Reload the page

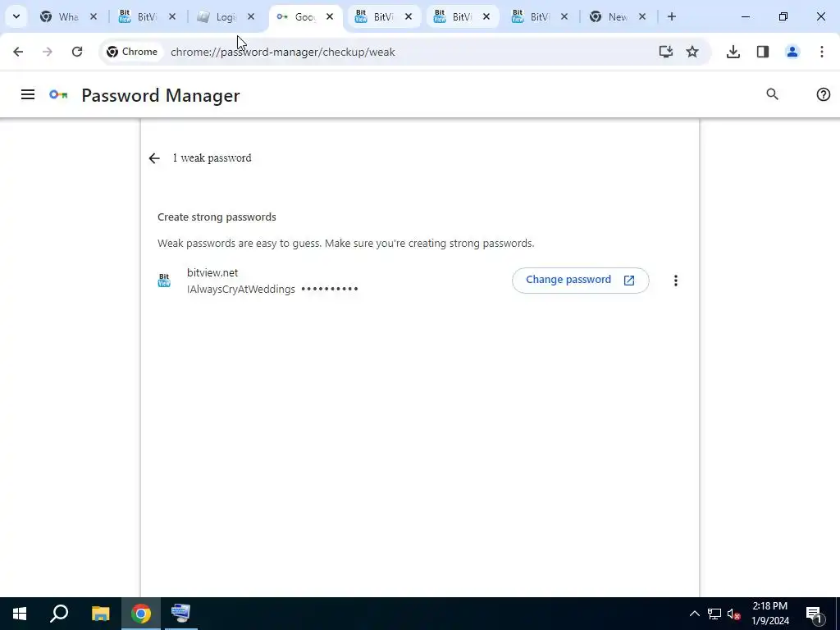click(77, 52)
